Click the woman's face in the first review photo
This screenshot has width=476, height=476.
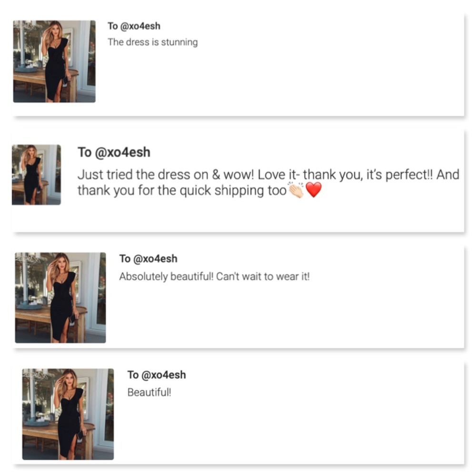(56, 30)
